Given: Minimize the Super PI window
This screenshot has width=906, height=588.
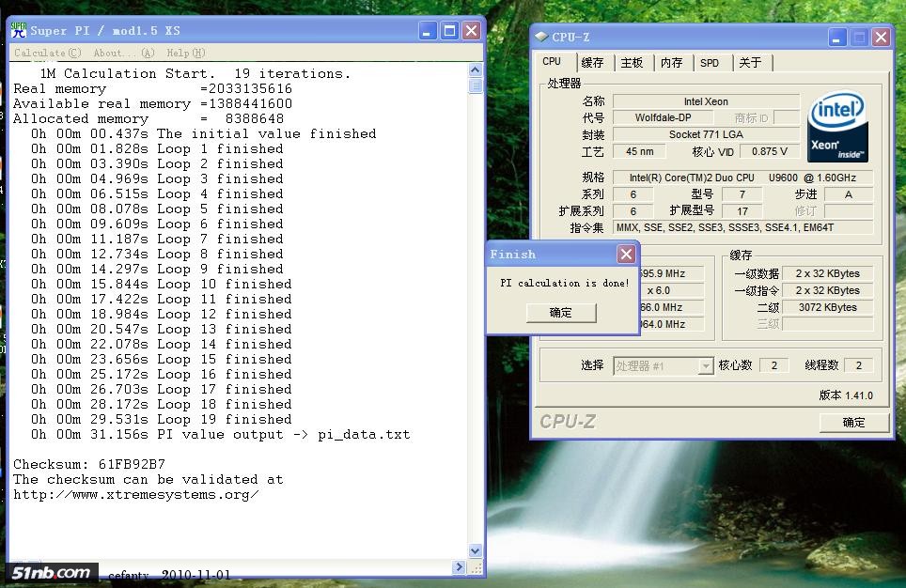Looking at the screenshot, I should 427,31.
